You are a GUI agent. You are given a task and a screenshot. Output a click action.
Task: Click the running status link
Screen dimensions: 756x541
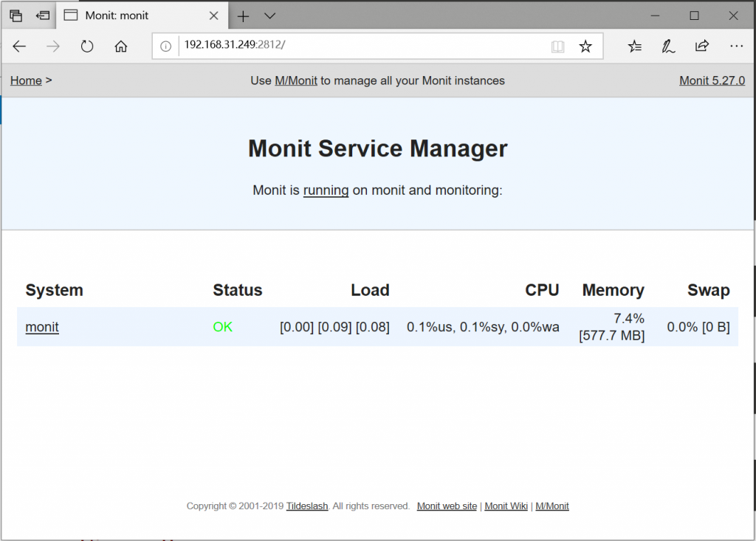pyautogui.click(x=326, y=190)
